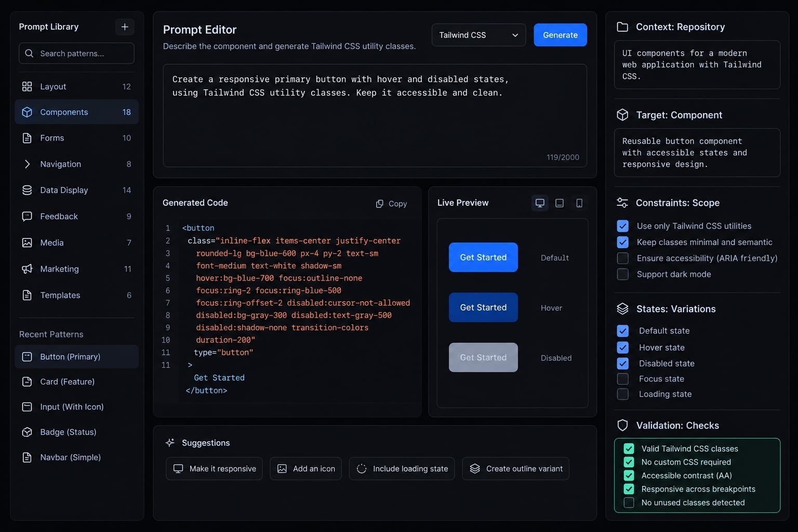798x532 pixels.
Task: Select Button (Primary) recent pattern
Action: click(76, 357)
